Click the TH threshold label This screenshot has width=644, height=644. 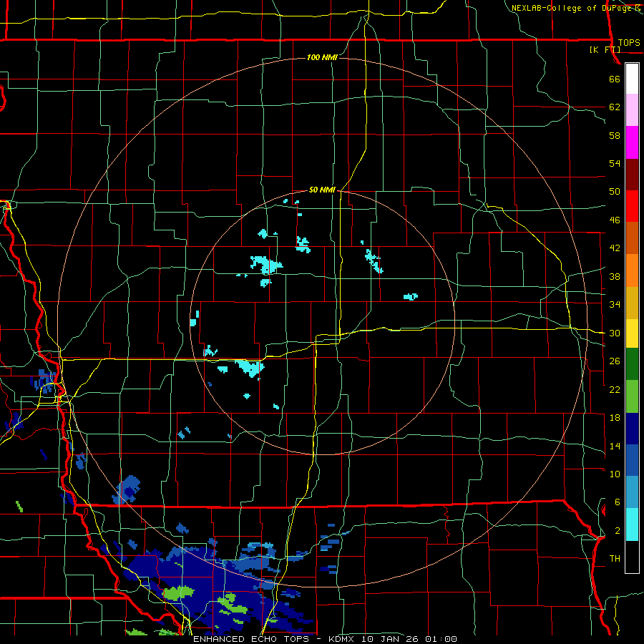point(615,559)
